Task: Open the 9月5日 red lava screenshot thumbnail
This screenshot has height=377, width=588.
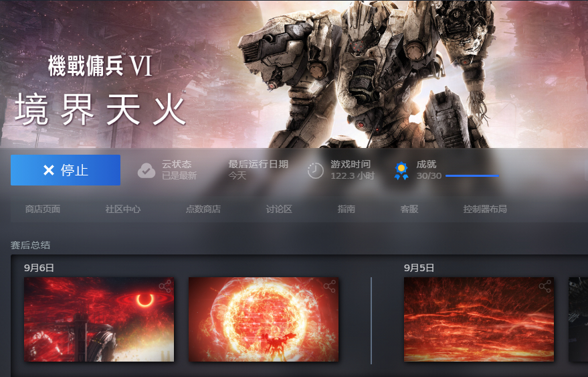Action: [479, 319]
